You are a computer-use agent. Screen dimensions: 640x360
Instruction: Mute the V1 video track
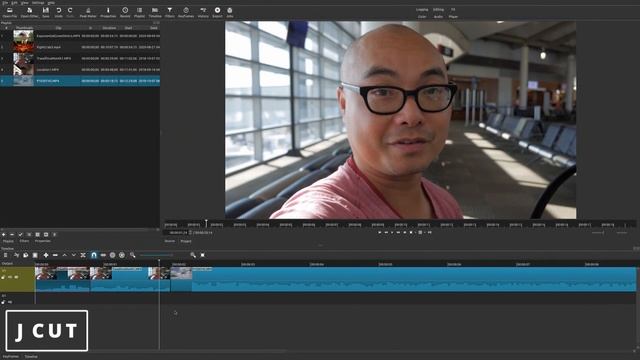[x=10, y=277]
